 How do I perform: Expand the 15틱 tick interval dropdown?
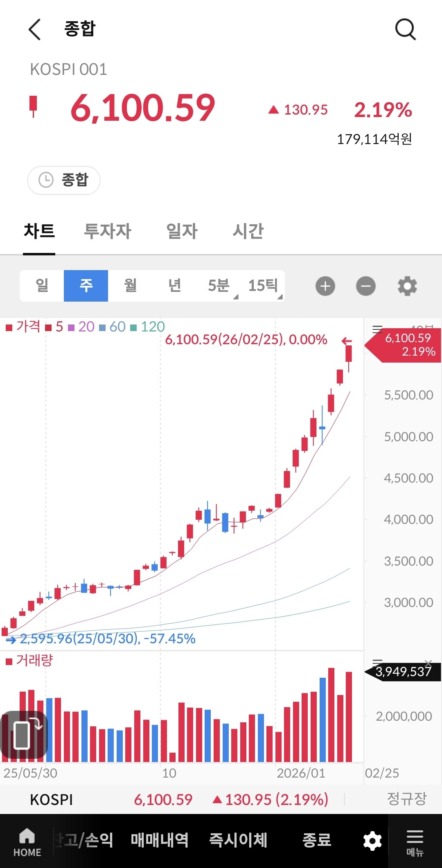click(x=263, y=286)
